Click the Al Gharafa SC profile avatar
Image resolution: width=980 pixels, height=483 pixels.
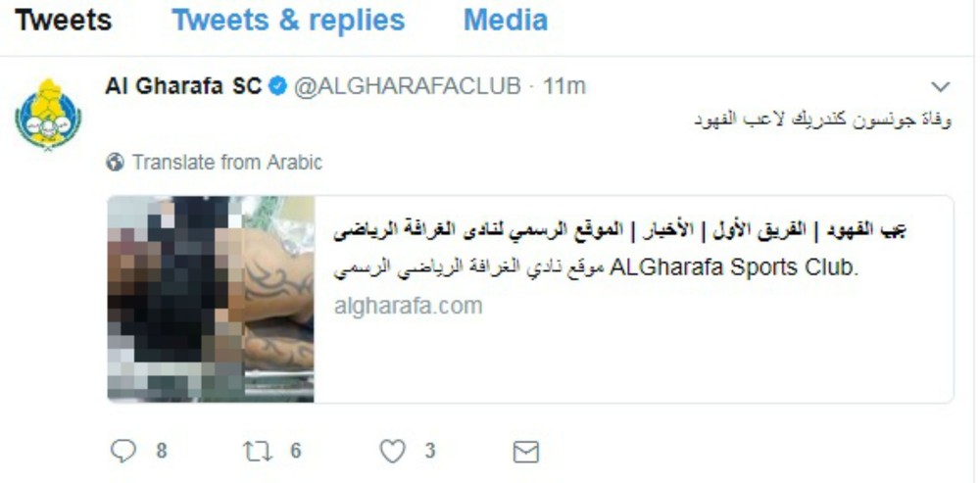pos(48,114)
